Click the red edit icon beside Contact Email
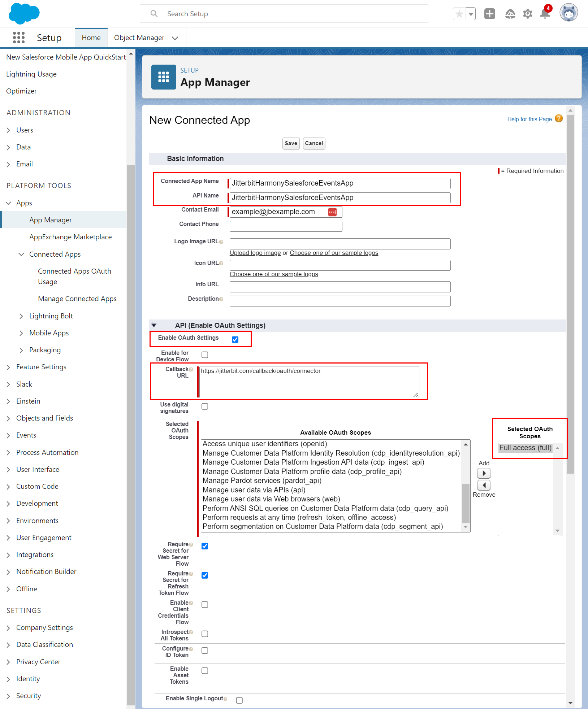 332,212
